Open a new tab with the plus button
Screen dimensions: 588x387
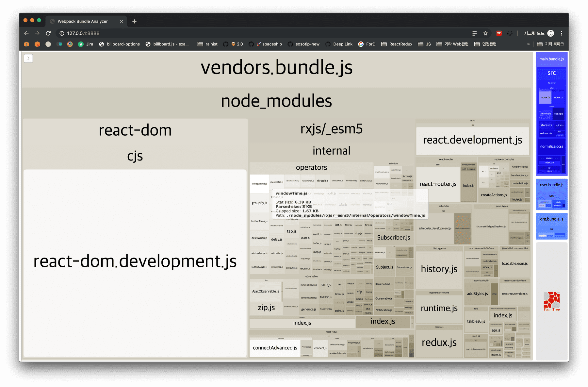click(x=134, y=22)
